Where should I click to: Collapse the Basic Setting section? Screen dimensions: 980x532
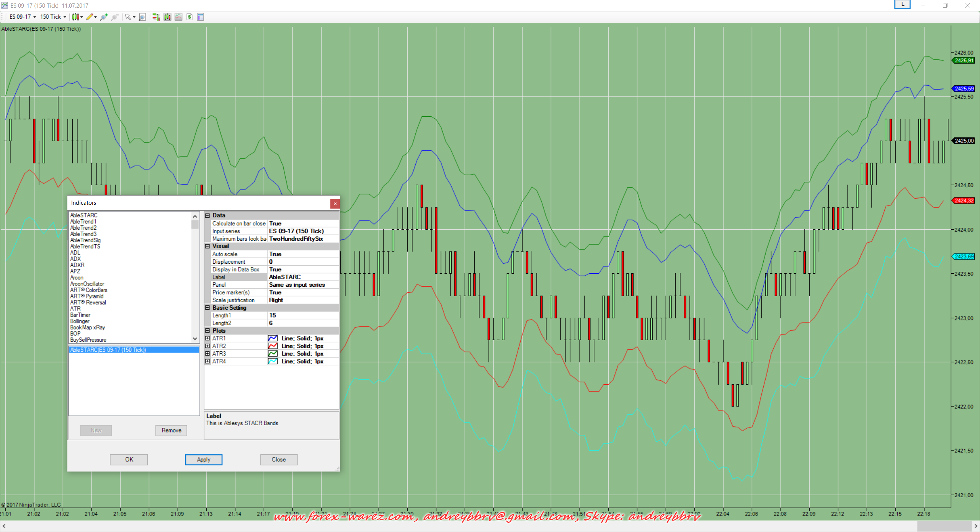pos(207,308)
